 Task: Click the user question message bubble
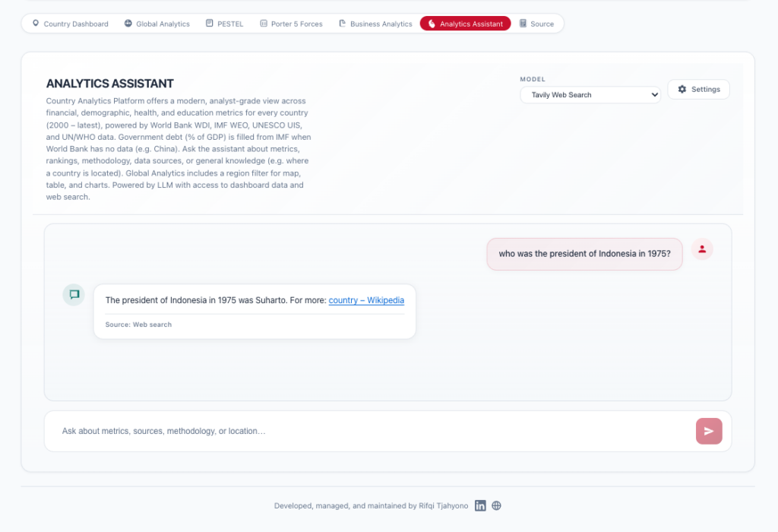pyautogui.click(x=584, y=254)
